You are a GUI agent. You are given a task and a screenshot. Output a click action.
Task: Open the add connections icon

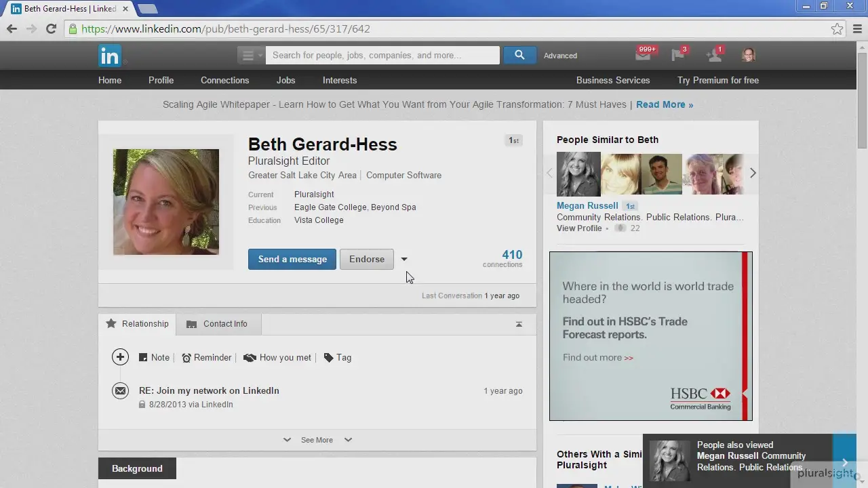[713, 55]
